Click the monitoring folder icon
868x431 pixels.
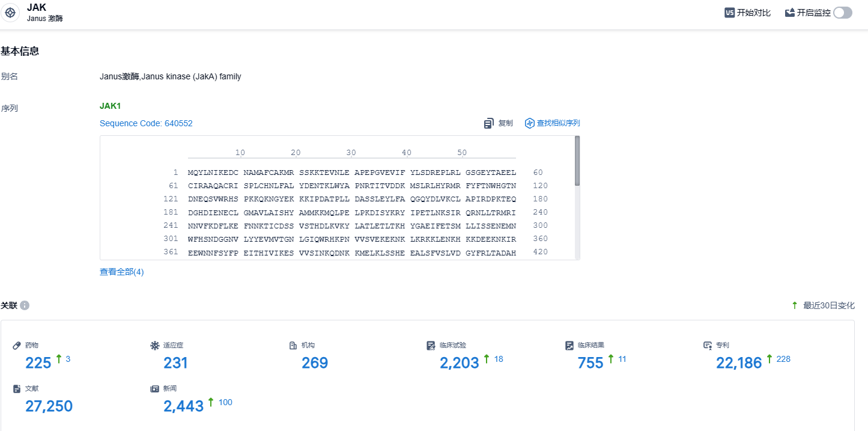pos(790,13)
